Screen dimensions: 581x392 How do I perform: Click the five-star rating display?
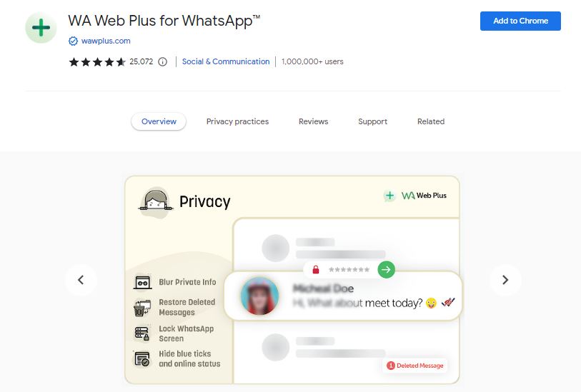97,62
